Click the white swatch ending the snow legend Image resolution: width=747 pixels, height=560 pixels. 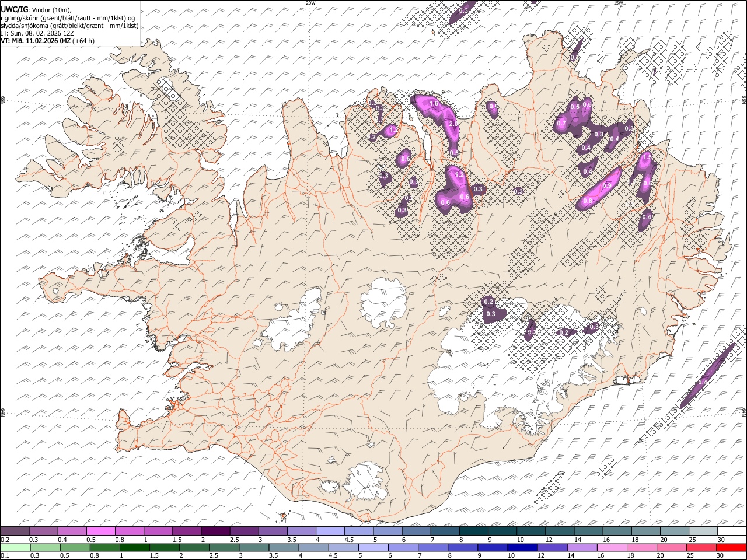click(731, 531)
